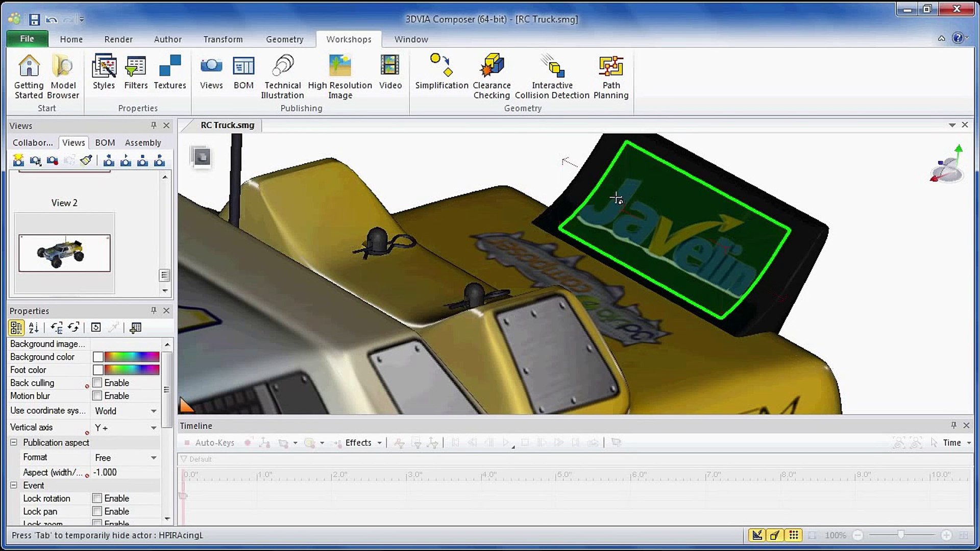Click the Background color gradient swatch
The height and width of the screenshot is (551, 980).
[x=132, y=357]
